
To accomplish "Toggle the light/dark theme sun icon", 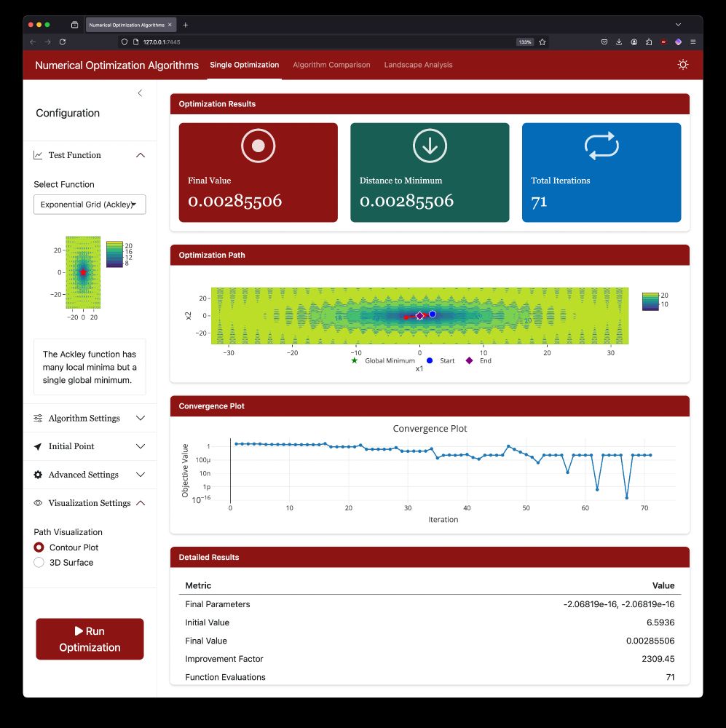I will (682, 65).
